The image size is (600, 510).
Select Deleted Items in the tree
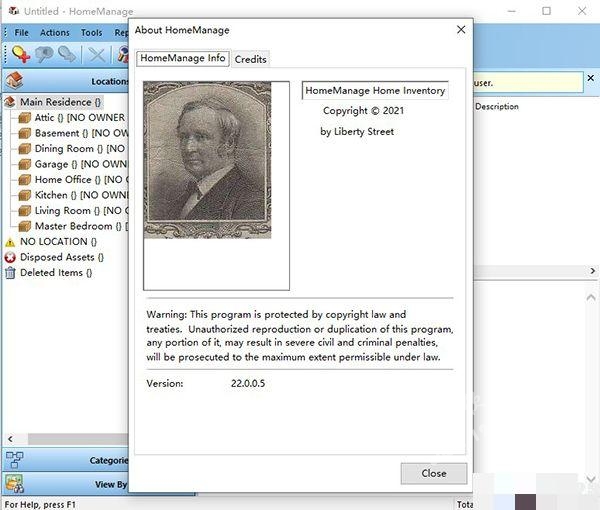pos(56,273)
